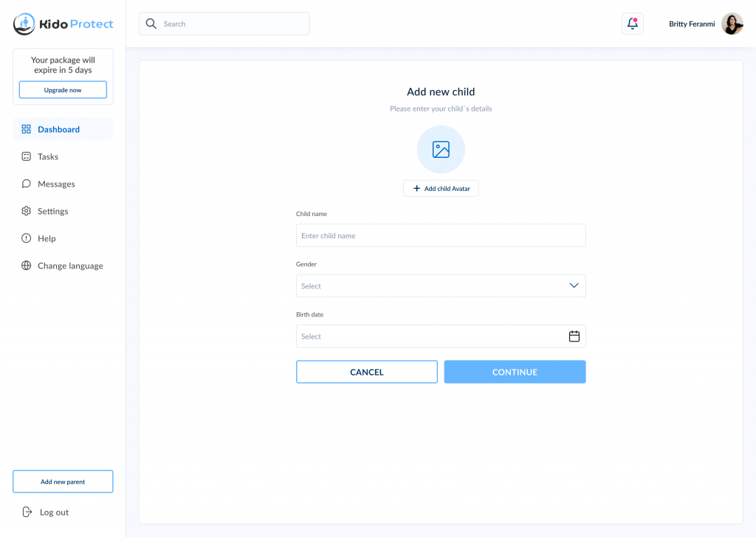The height and width of the screenshot is (537, 756).
Task: Click the notification bell icon
Action: (632, 24)
